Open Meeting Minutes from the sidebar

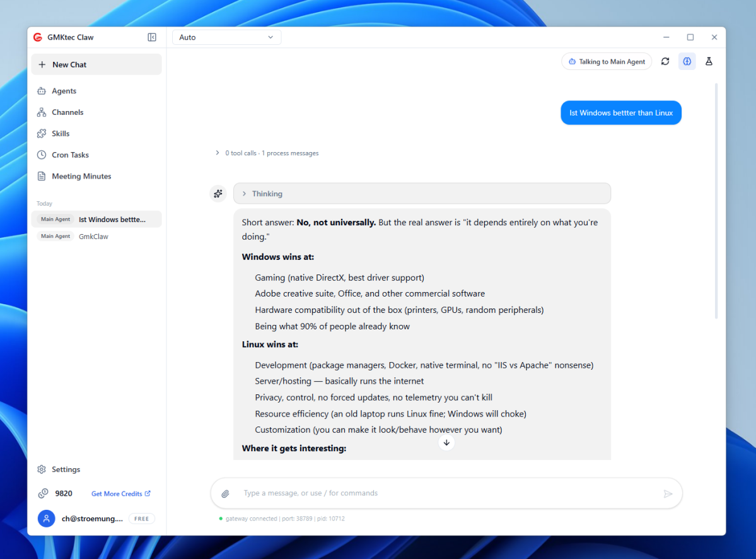(x=96, y=176)
